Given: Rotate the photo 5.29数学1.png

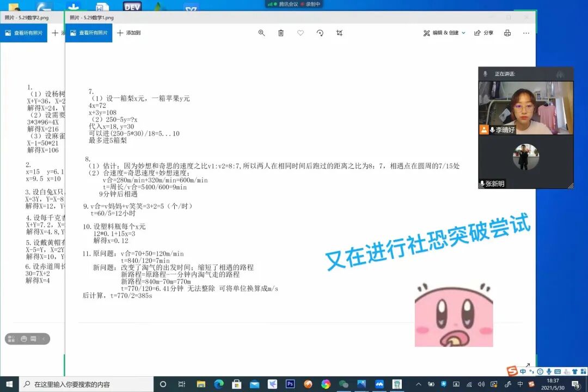Looking at the screenshot, I should [x=321, y=33].
